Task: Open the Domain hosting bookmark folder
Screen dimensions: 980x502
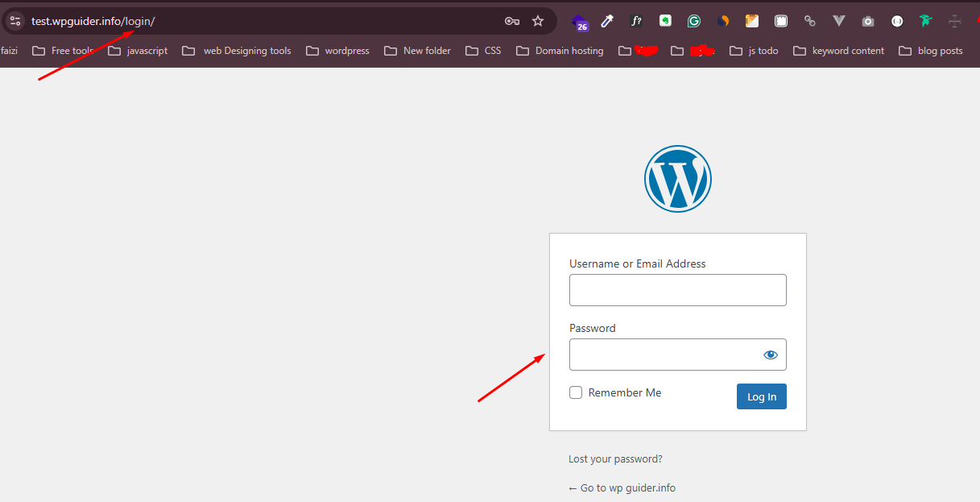Action: pyautogui.click(x=560, y=51)
